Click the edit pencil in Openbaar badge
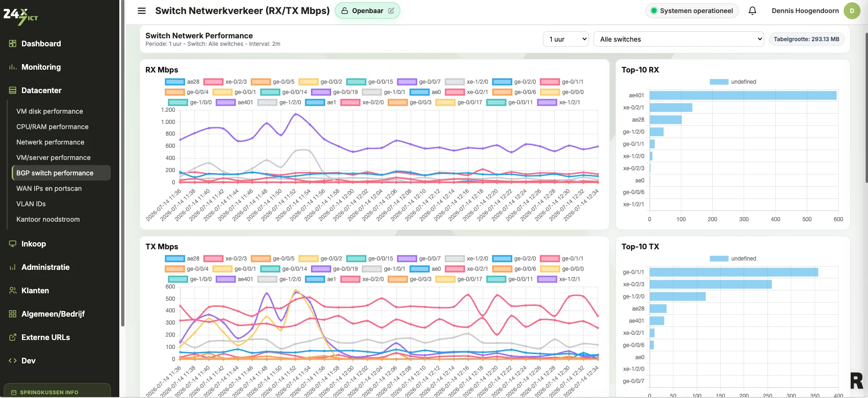868x398 pixels. pyautogui.click(x=391, y=11)
